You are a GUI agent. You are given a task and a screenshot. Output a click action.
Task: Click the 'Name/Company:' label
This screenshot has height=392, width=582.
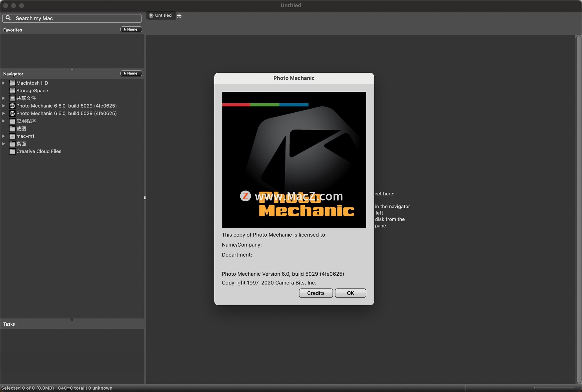[x=242, y=245]
